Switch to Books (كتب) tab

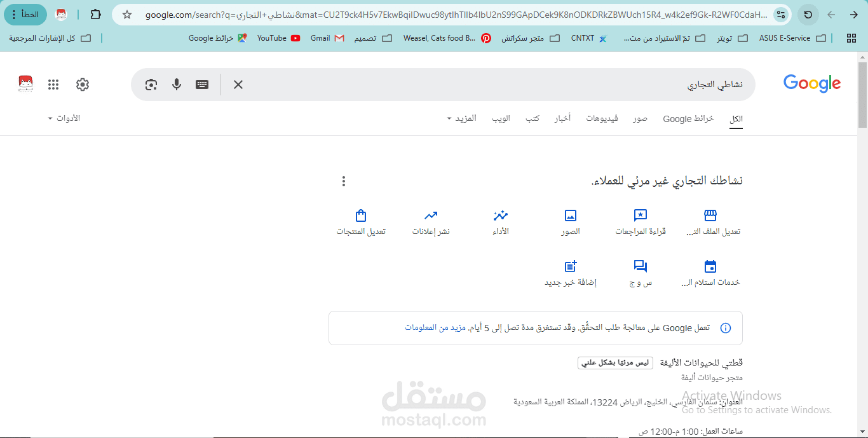click(x=532, y=119)
